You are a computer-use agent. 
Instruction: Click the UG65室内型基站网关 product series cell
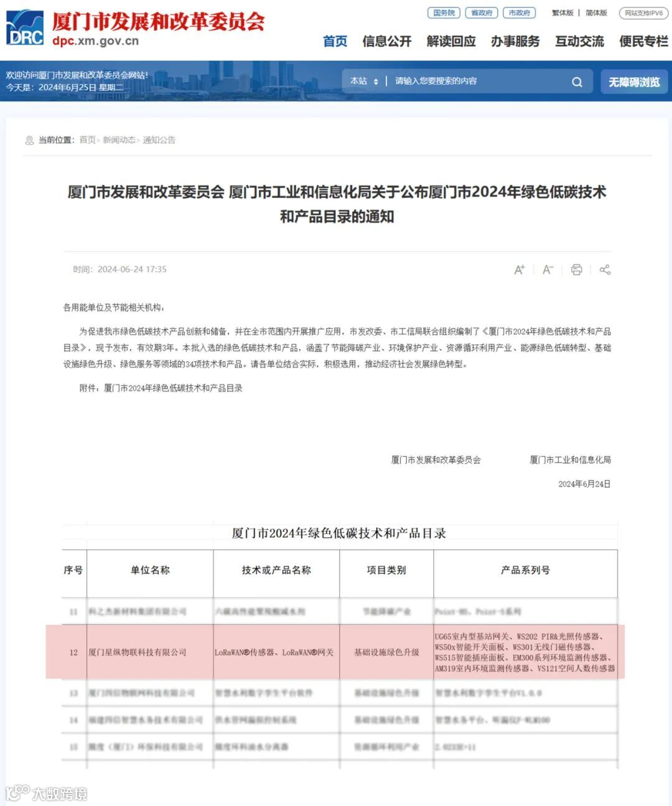click(525, 652)
